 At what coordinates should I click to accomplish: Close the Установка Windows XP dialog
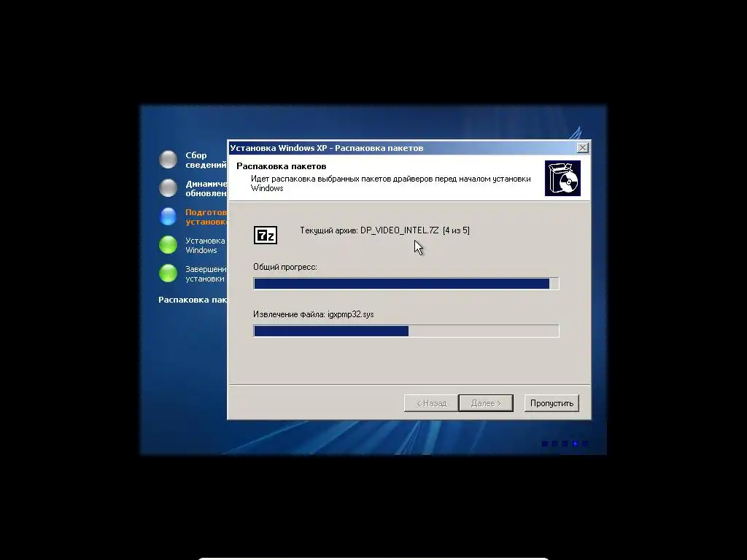(582, 147)
